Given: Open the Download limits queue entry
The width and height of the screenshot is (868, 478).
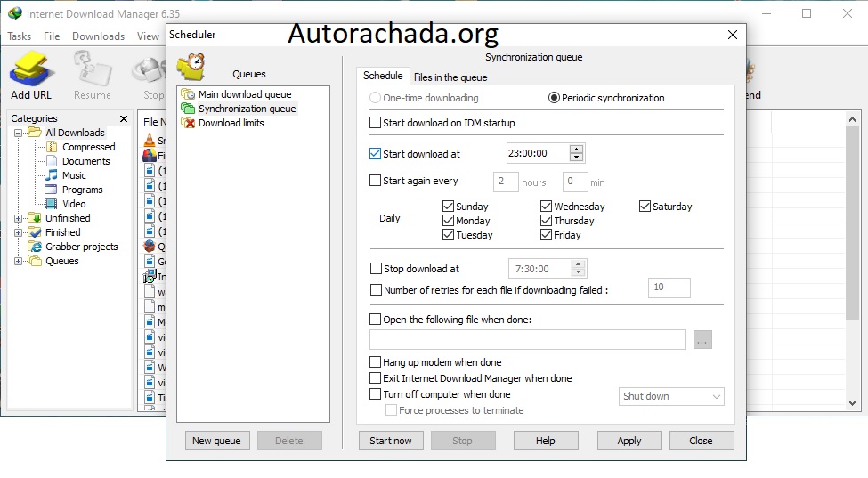Looking at the screenshot, I should 231,123.
